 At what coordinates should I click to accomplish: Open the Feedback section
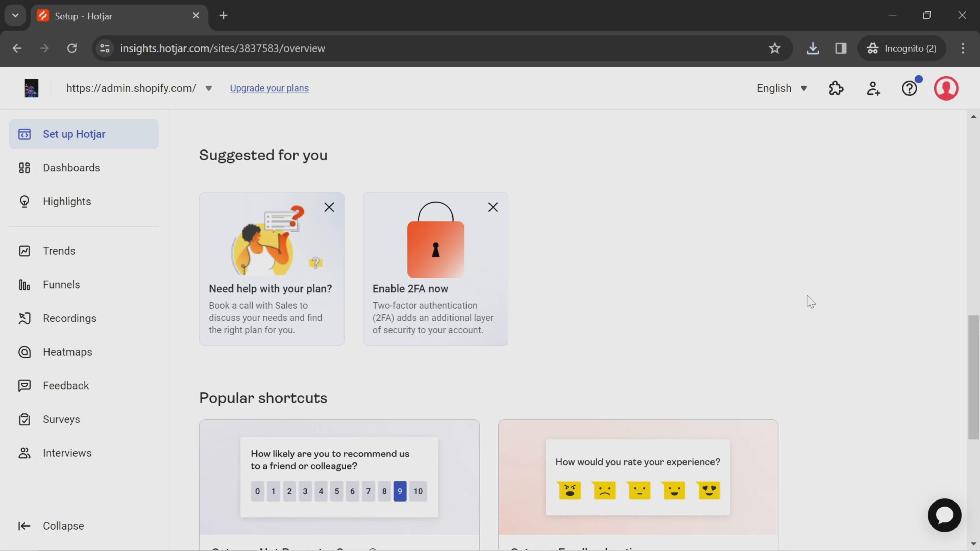coord(65,385)
